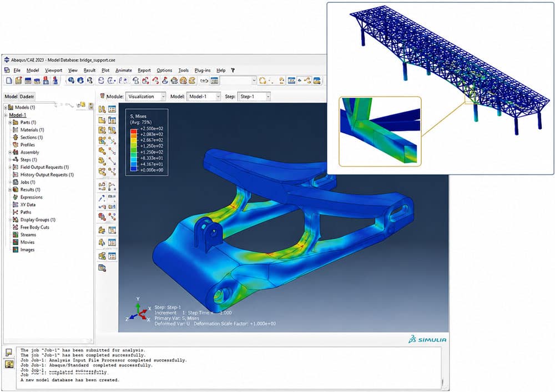
Task: Click the Sections tree icon
Action: coord(16,137)
